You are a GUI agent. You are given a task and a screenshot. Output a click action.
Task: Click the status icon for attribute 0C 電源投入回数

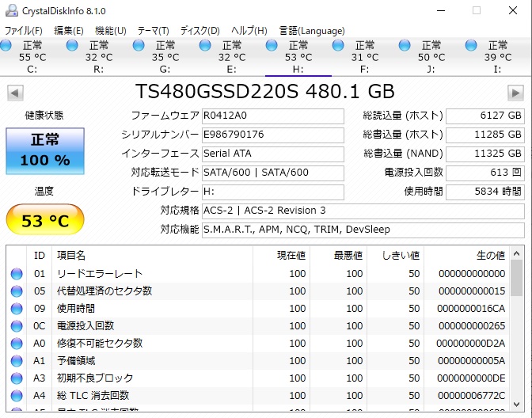(x=17, y=326)
